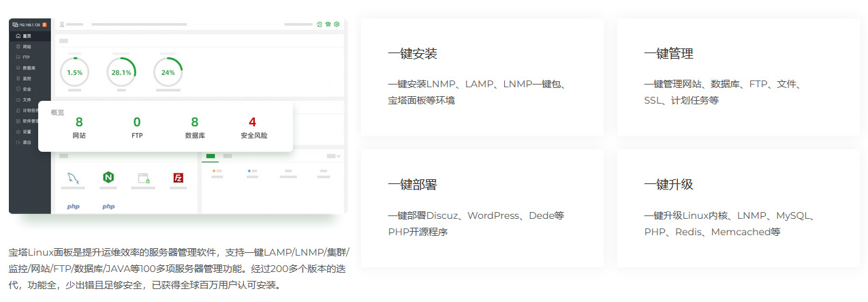Click the red FileZilla icon
Image resolution: width=868 pixels, height=302 pixels.
[x=179, y=178]
